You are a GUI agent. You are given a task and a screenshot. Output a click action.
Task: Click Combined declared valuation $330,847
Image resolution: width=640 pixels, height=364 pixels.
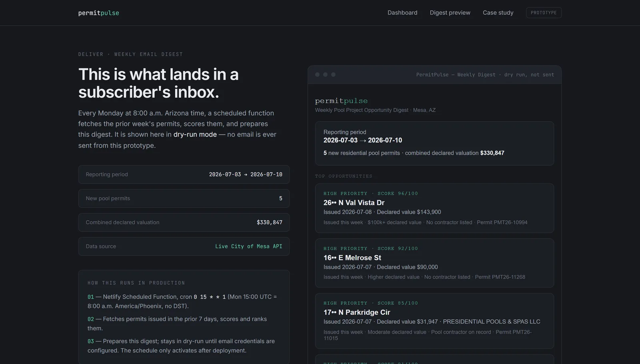[x=184, y=223]
